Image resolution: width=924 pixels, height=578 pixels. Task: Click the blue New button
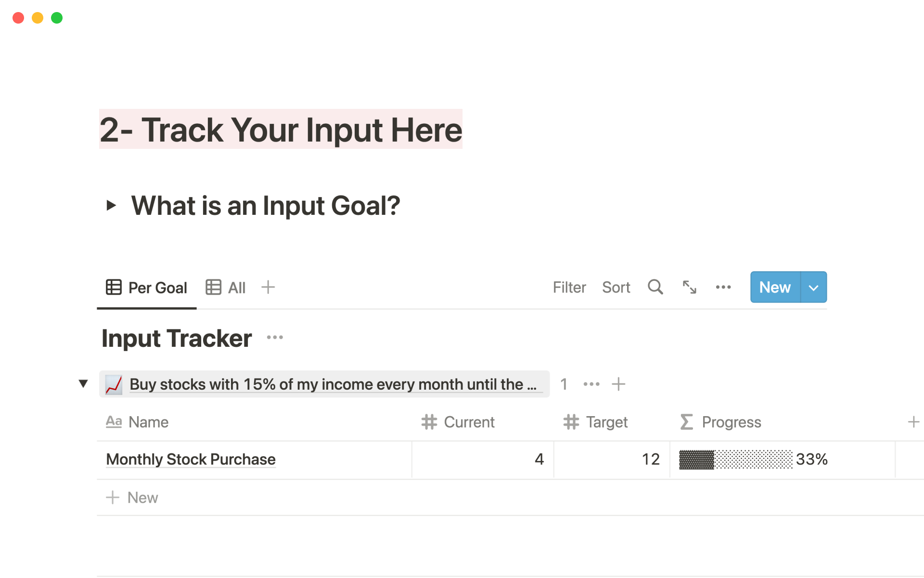pos(775,288)
